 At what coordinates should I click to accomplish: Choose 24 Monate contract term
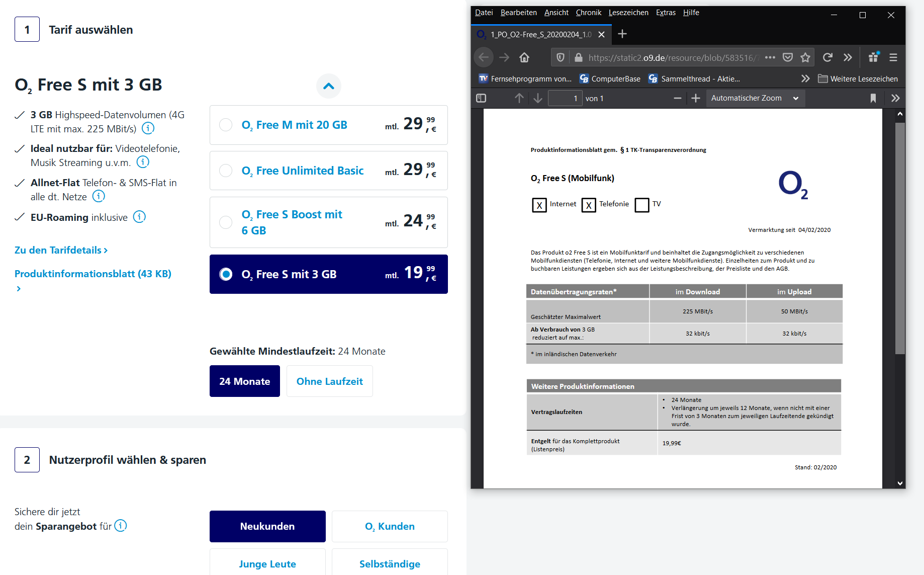[245, 381]
